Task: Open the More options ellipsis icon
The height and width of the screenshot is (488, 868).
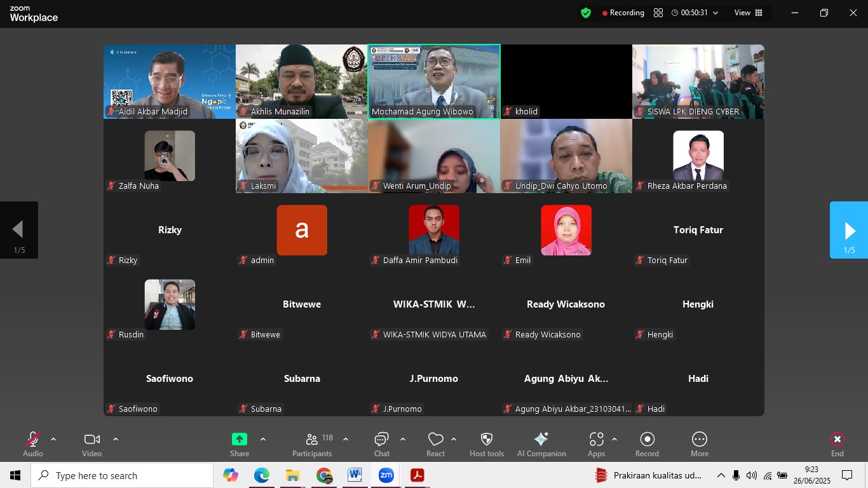Action: [x=699, y=440]
